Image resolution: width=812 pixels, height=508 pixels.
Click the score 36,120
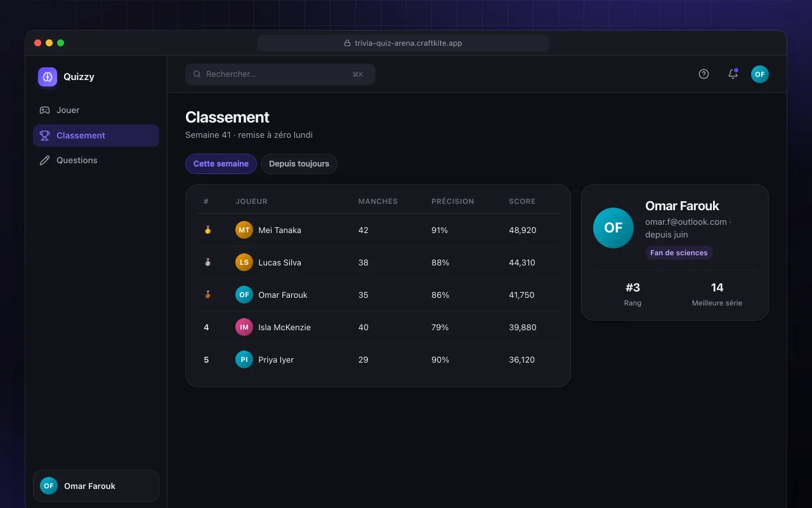pyautogui.click(x=521, y=359)
